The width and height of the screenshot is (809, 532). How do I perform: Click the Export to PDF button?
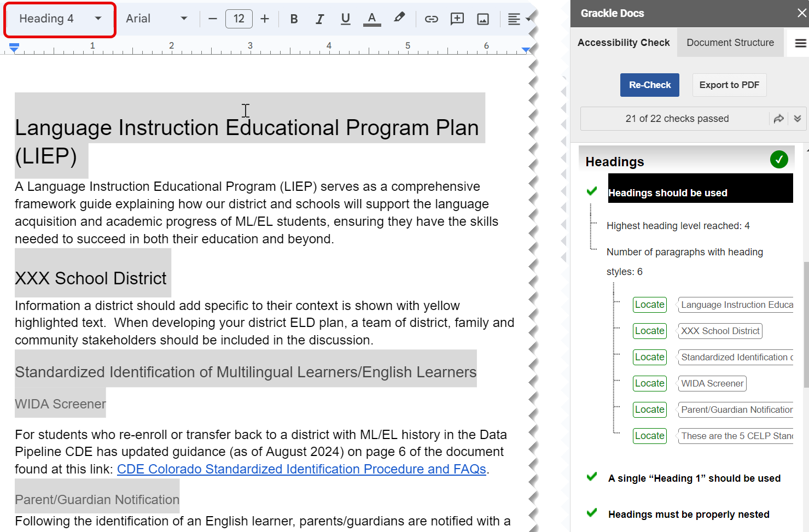(729, 85)
